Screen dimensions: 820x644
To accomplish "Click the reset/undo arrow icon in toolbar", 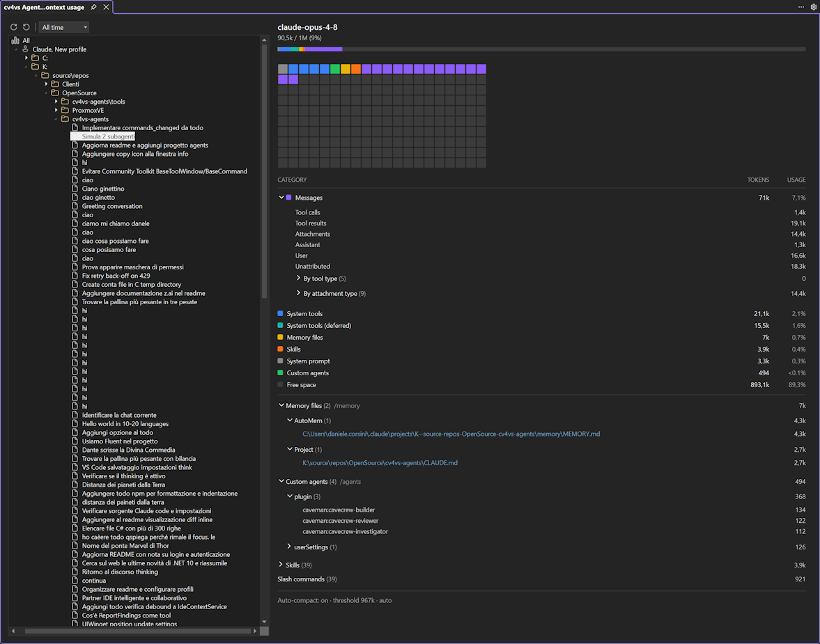I will (x=26, y=27).
